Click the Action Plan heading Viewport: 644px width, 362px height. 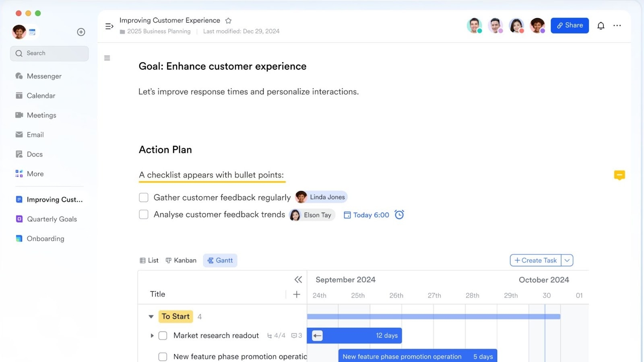pos(165,150)
